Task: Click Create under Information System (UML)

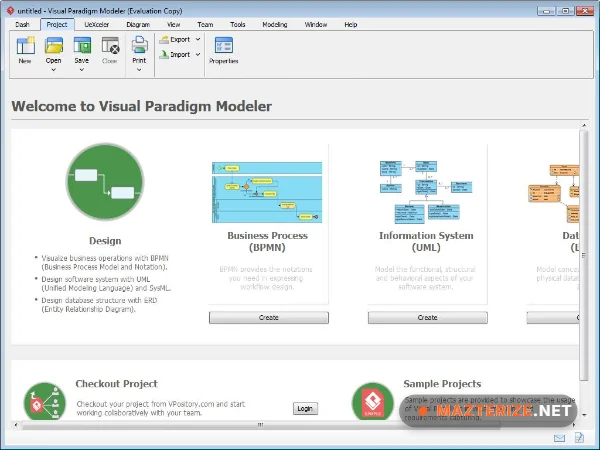Action: click(x=428, y=318)
